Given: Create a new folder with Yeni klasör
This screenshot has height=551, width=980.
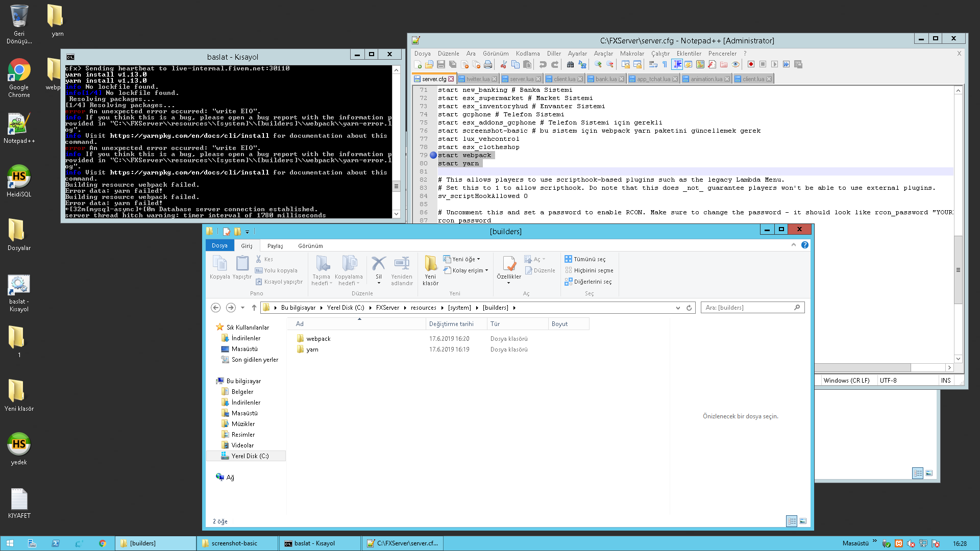Looking at the screenshot, I should tap(430, 269).
